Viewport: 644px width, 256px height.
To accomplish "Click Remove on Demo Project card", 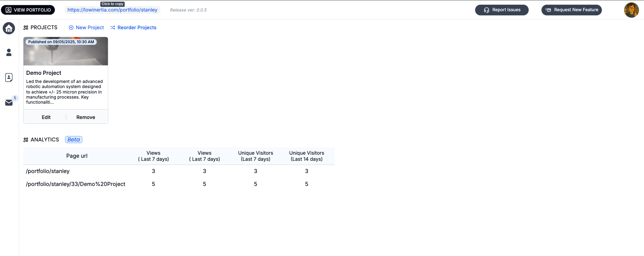I will 86,117.
